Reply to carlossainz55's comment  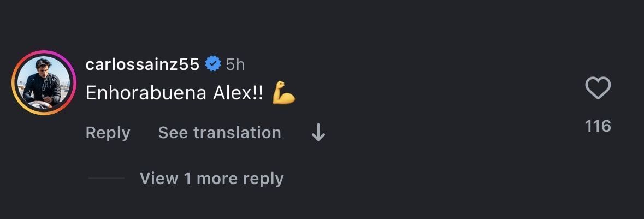pos(108,133)
